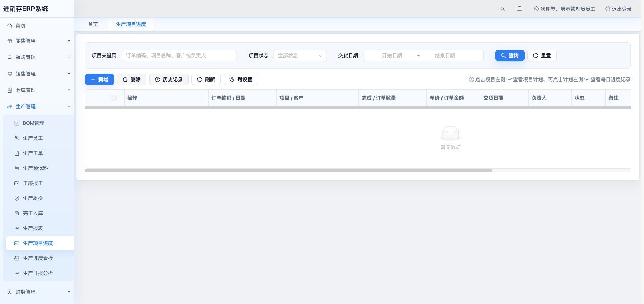Select the 生产项目进度 tab
The width and height of the screenshot is (644, 304).
pos(131,24)
